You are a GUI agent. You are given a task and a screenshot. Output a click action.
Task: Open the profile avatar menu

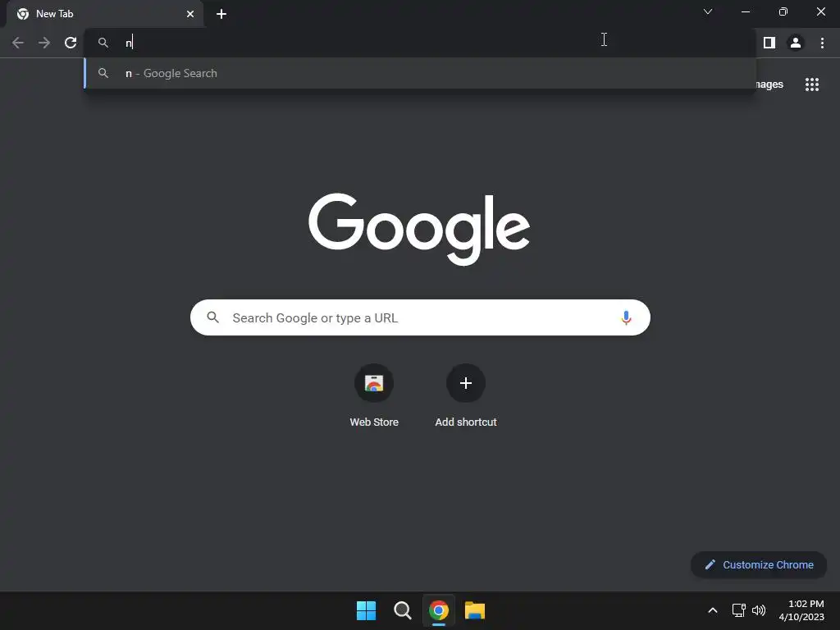796,43
